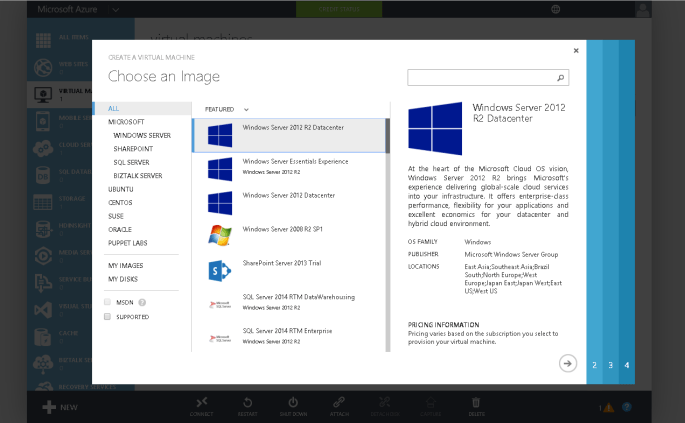
Task: Open the help question icon in bottom bar
Action: point(626,407)
